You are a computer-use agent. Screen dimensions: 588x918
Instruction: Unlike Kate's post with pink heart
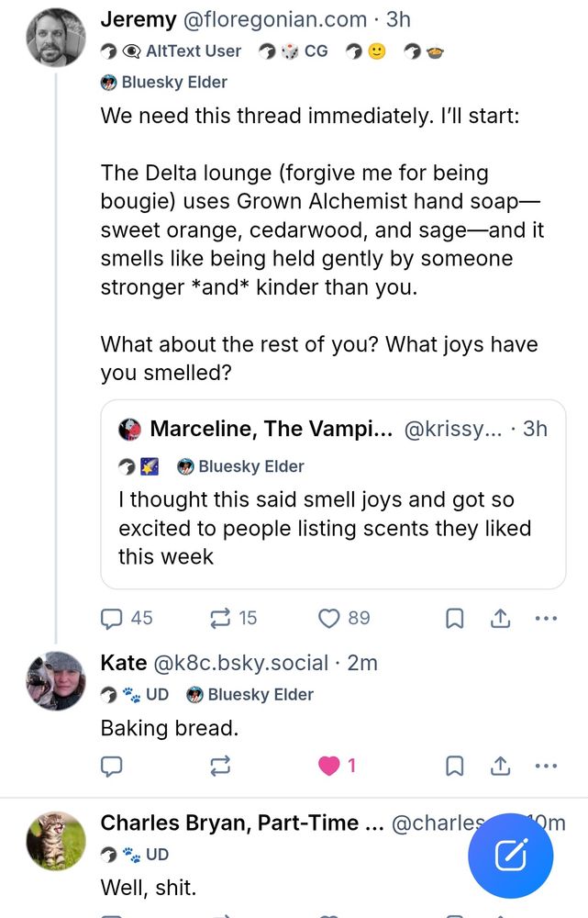click(x=329, y=766)
